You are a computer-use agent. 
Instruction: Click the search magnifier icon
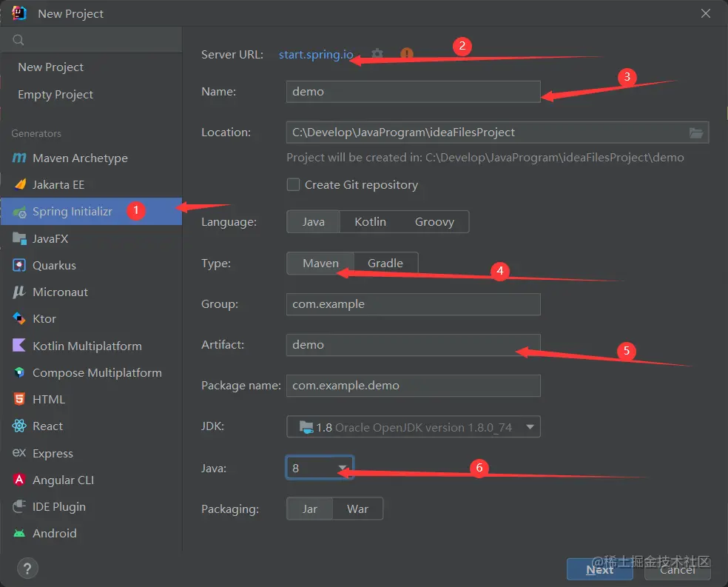click(x=18, y=40)
